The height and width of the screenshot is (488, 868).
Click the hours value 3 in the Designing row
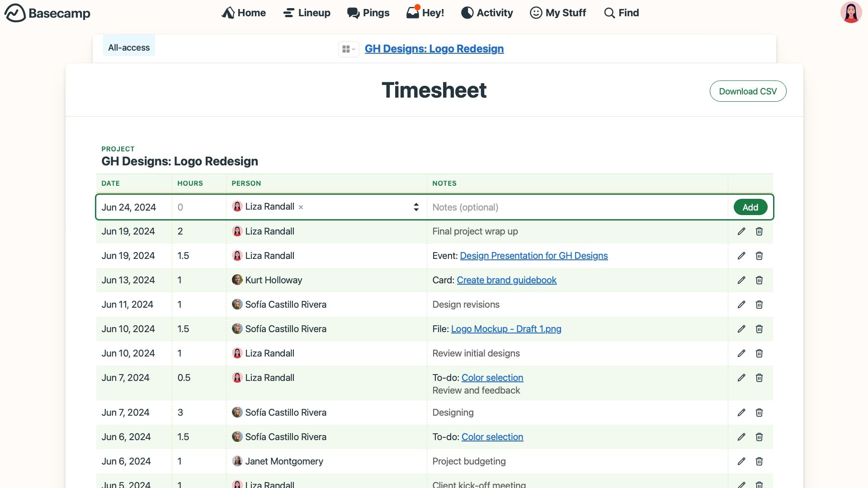click(180, 413)
